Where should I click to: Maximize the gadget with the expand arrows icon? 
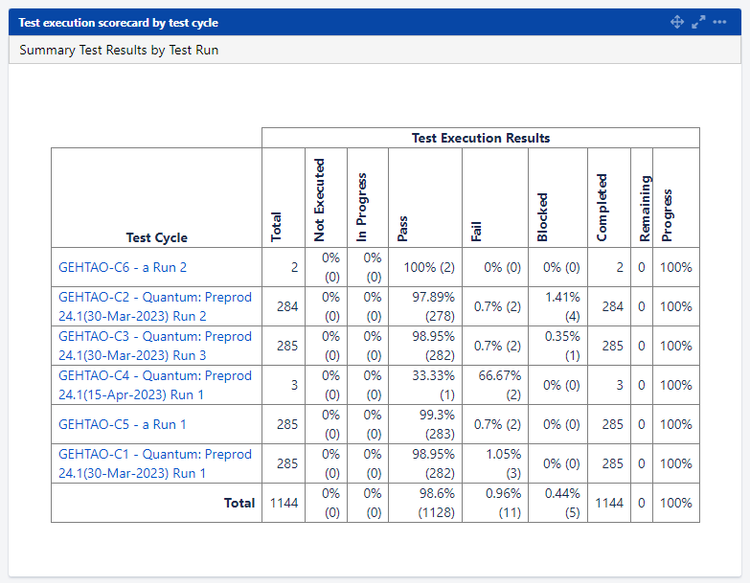(x=698, y=22)
